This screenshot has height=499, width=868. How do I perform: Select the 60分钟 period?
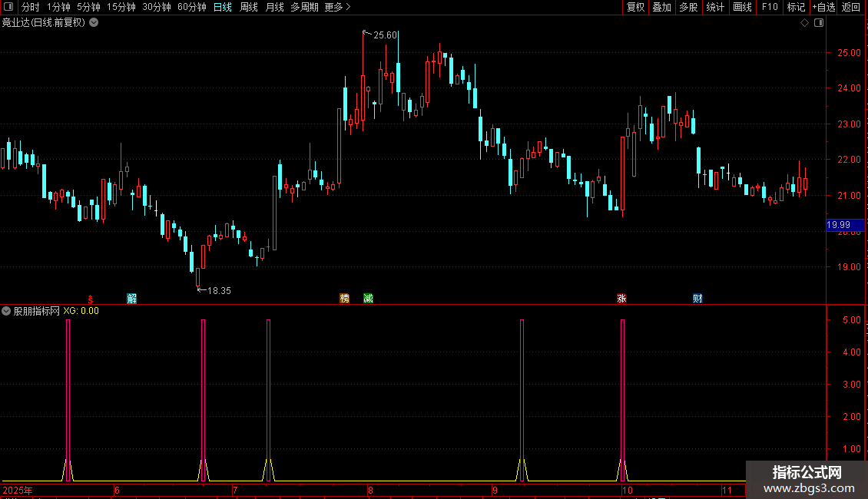tap(192, 7)
